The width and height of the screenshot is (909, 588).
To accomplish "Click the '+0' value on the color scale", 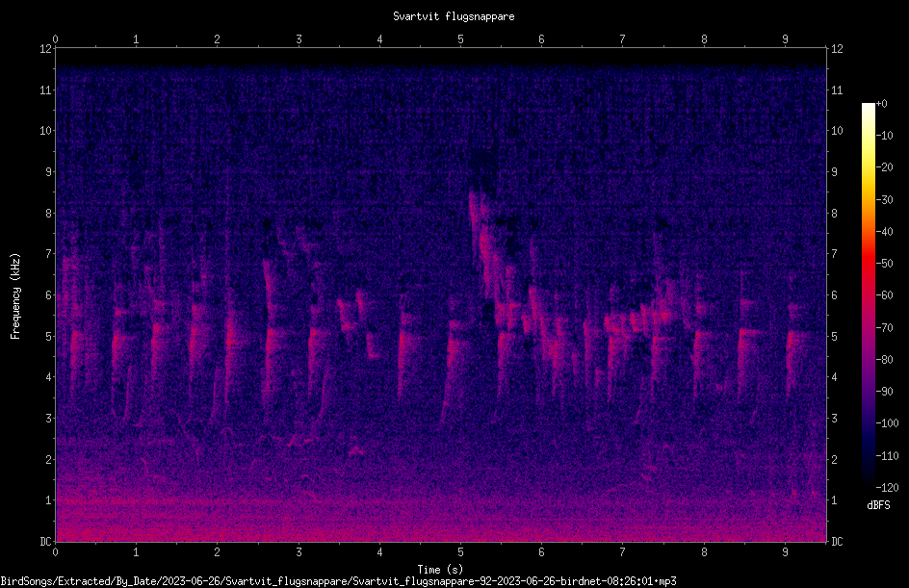I will [881, 104].
